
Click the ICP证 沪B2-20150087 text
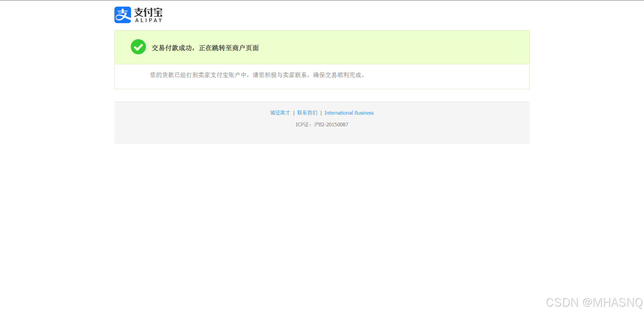pos(322,125)
